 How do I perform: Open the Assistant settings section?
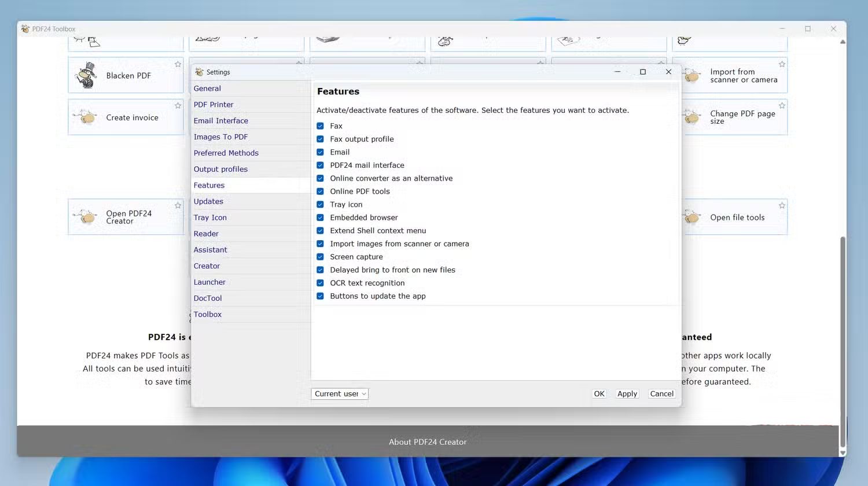tap(251, 250)
